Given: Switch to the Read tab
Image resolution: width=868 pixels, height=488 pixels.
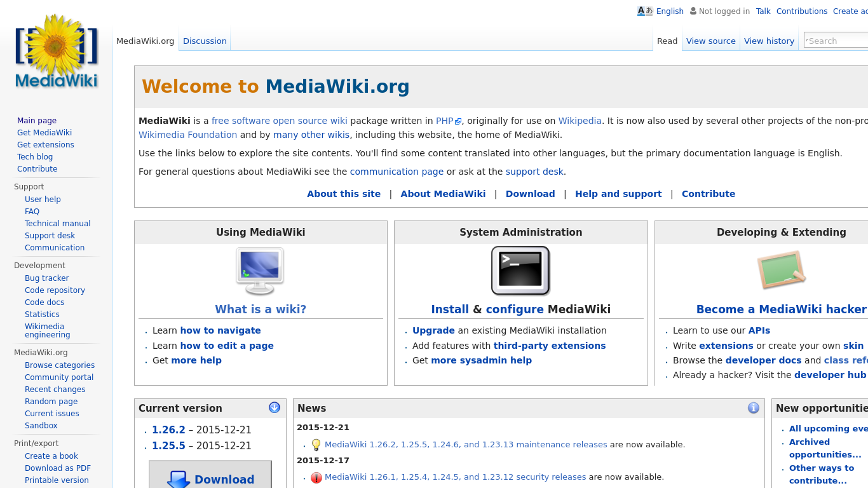Looking at the screenshot, I should click(667, 41).
